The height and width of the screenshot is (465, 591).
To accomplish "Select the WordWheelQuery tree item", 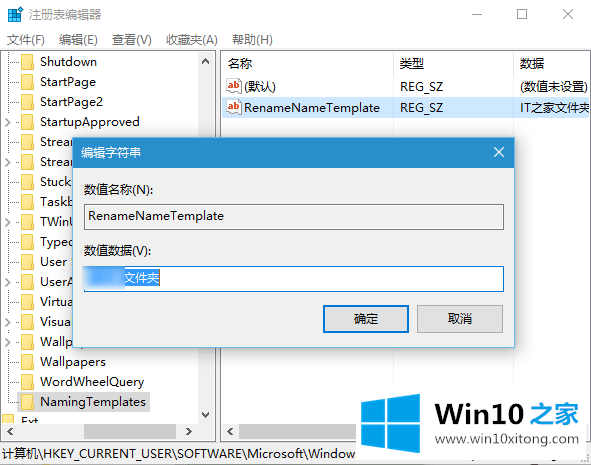I will [92, 382].
